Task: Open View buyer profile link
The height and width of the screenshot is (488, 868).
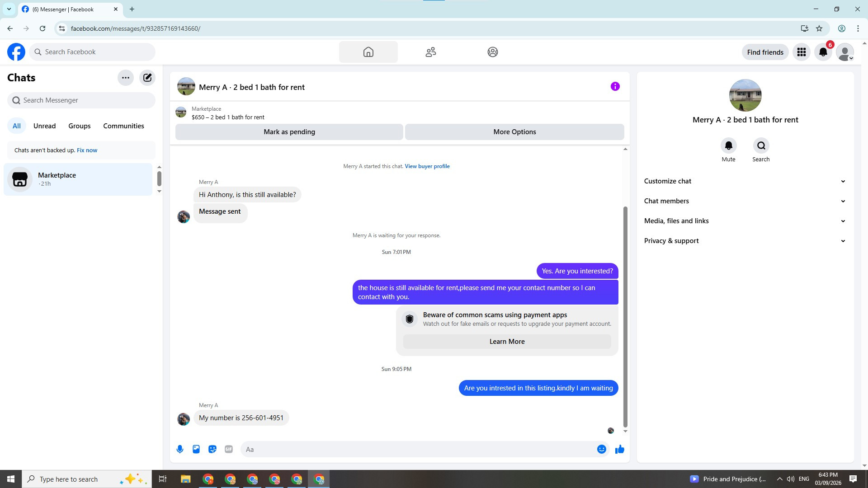Action: [427, 166]
